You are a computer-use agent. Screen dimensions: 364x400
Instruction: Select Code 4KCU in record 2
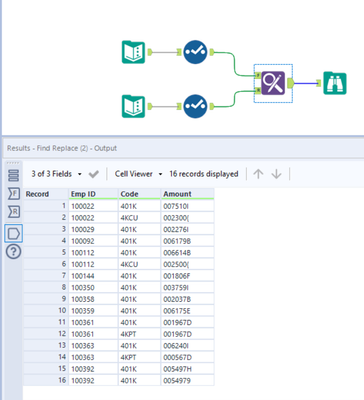coord(139,218)
